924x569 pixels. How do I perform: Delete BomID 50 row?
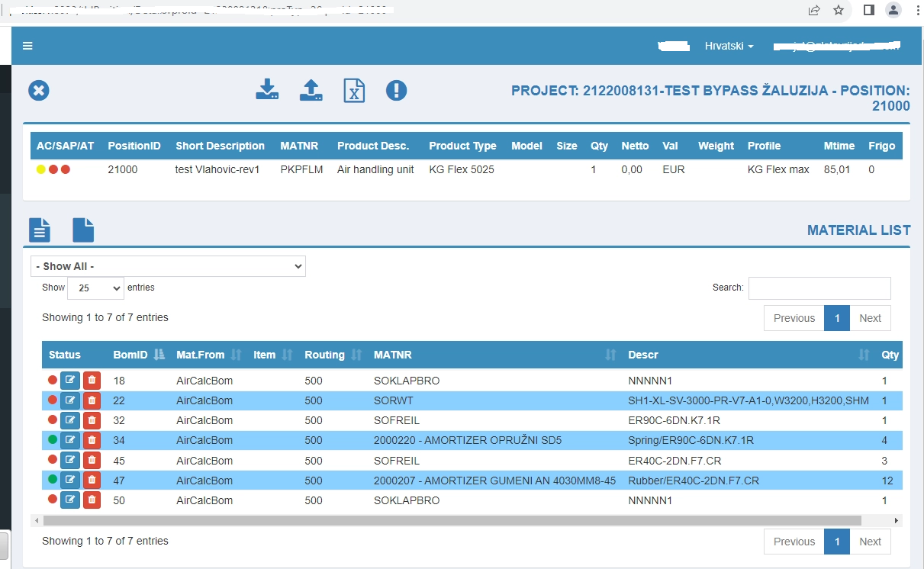[x=92, y=500]
